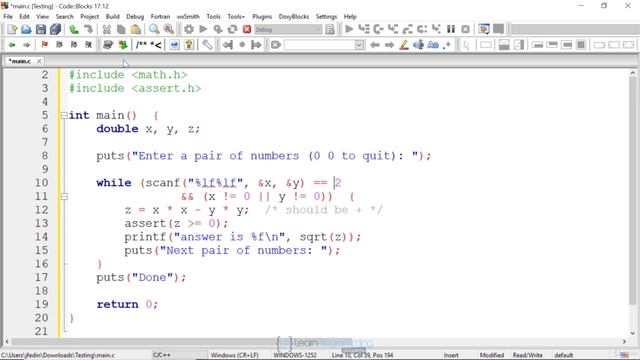
Task: Click the Jump forward arrow icon
Action: [27, 45]
